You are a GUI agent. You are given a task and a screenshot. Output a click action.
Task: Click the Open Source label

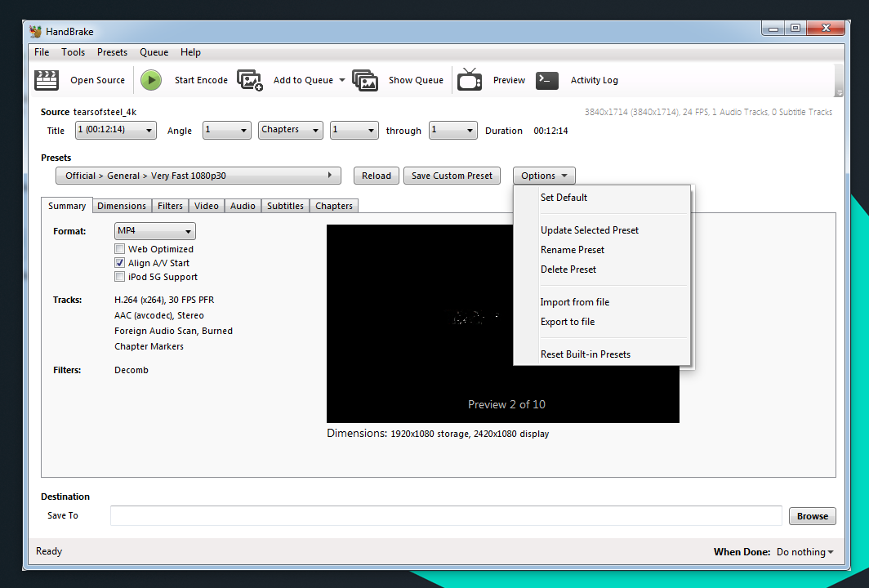coord(97,80)
